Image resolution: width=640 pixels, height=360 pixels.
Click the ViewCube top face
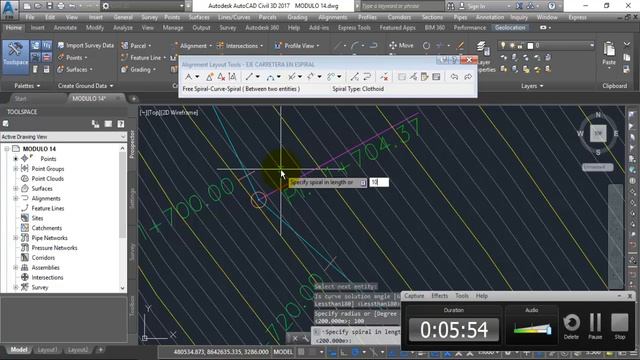point(598,133)
